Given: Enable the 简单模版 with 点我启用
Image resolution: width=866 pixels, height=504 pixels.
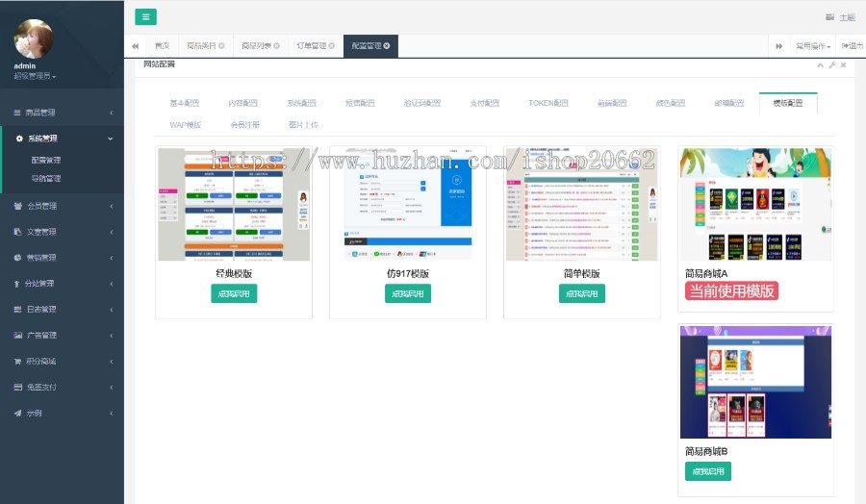Looking at the screenshot, I should tap(581, 293).
